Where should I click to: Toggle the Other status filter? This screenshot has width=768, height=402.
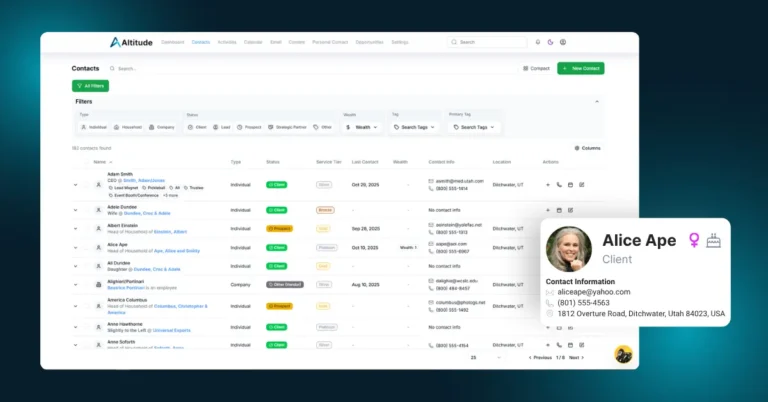click(x=322, y=127)
